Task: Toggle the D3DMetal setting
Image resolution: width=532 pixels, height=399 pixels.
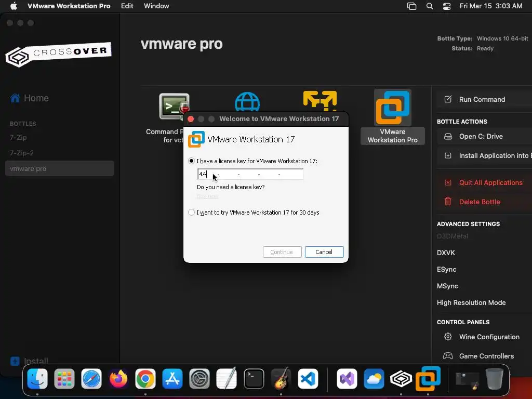Action: pos(453,236)
